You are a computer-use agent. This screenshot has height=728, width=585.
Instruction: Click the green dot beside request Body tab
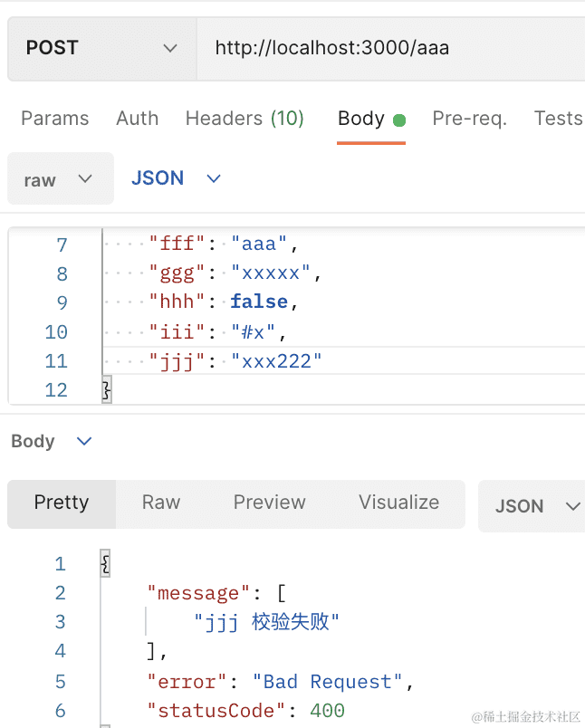tap(399, 120)
